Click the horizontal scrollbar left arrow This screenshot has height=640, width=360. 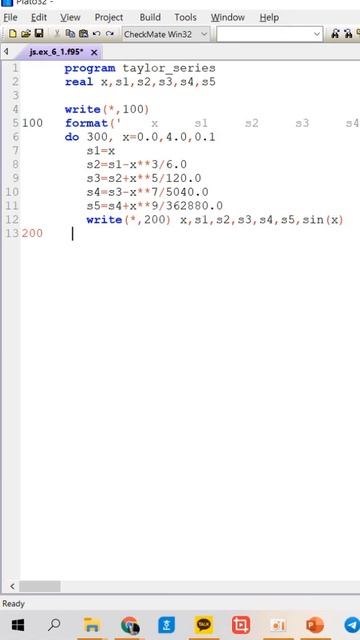[x=12, y=587]
